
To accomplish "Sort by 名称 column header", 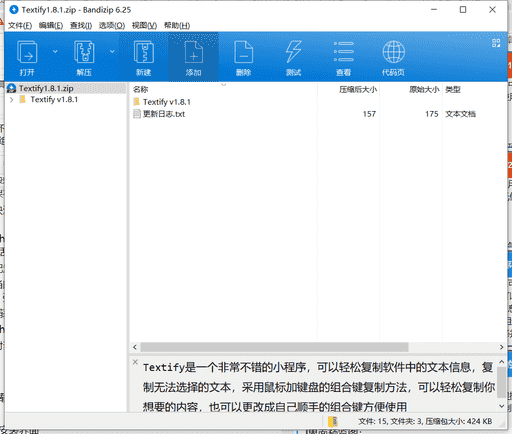I will point(140,89).
